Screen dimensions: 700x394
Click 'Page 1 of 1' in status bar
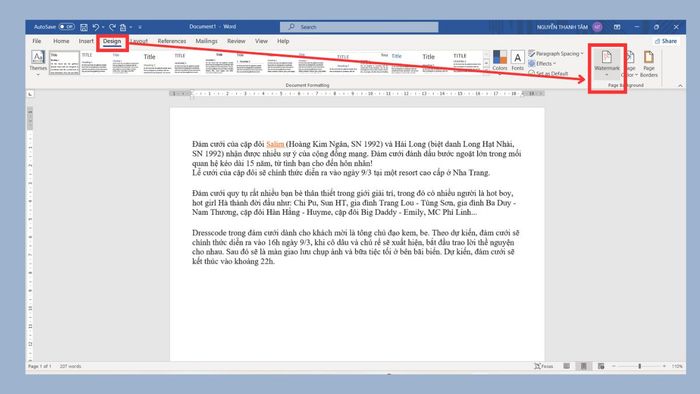40,366
